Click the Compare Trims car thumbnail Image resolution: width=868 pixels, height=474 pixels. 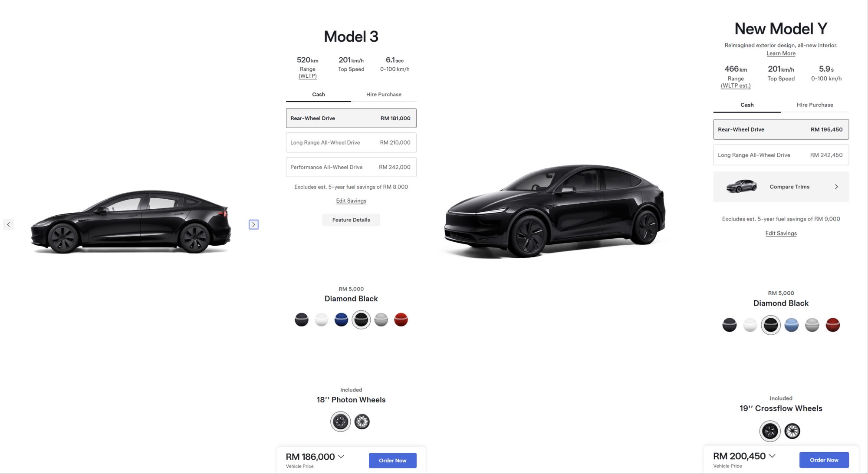742,186
